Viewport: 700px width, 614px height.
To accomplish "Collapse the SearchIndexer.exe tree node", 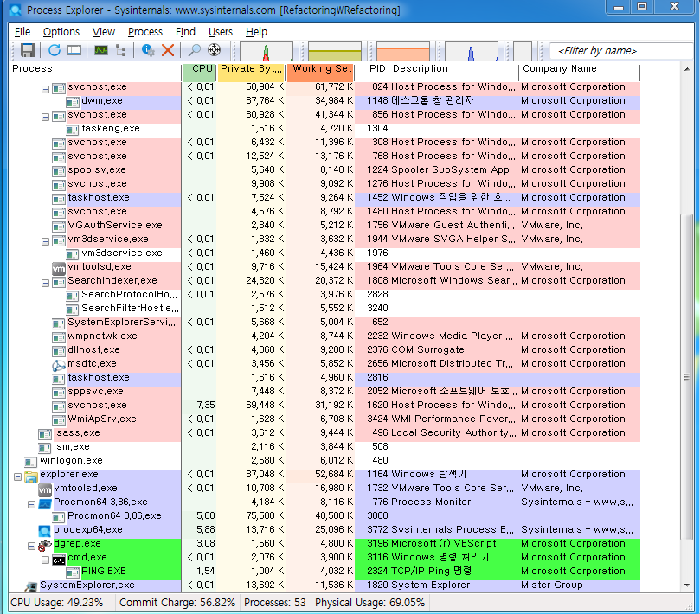I will click(45, 283).
